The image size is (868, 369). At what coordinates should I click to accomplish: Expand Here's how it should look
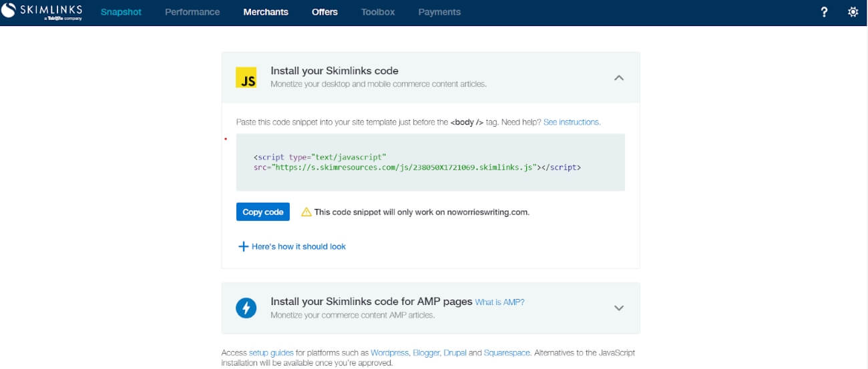[298, 246]
